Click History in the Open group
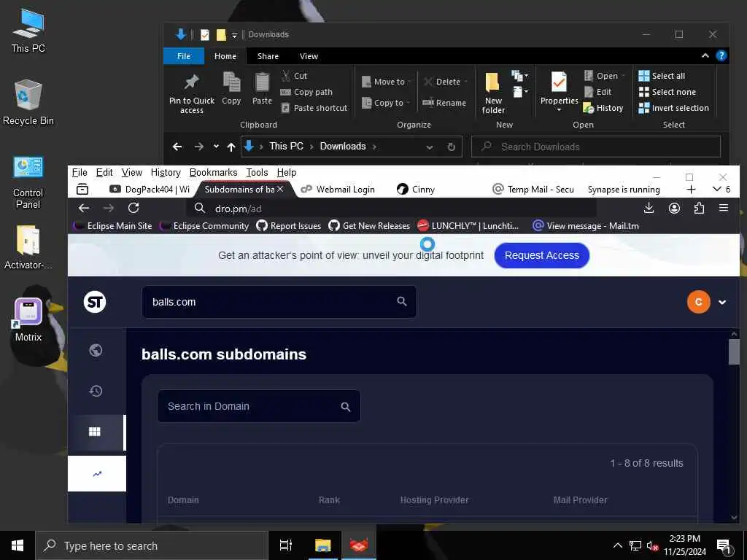The height and width of the screenshot is (560, 747). pos(603,108)
